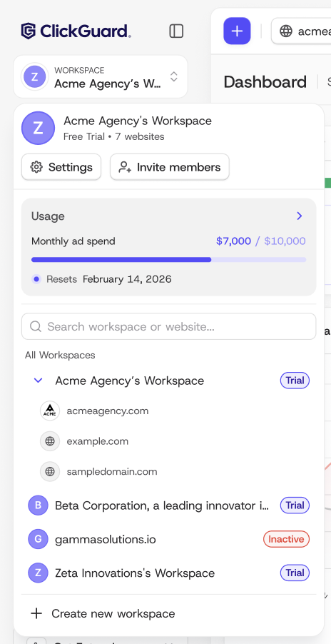
Task: Select Acme Agency's Workspace in the list
Action: pyautogui.click(x=130, y=381)
